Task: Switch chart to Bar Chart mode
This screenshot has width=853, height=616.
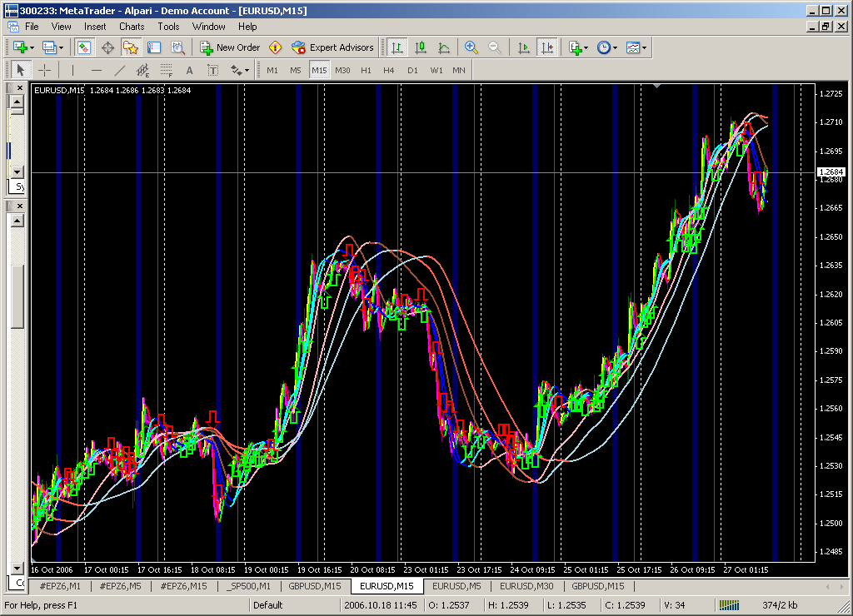Action: pyautogui.click(x=397, y=47)
